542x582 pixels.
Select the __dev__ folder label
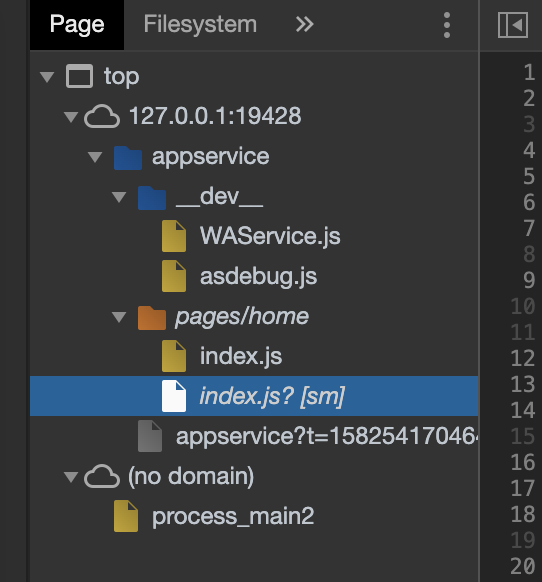(219, 197)
